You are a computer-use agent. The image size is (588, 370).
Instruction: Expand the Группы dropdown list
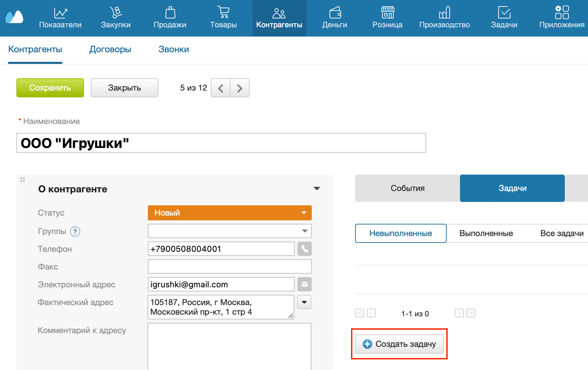305,231
